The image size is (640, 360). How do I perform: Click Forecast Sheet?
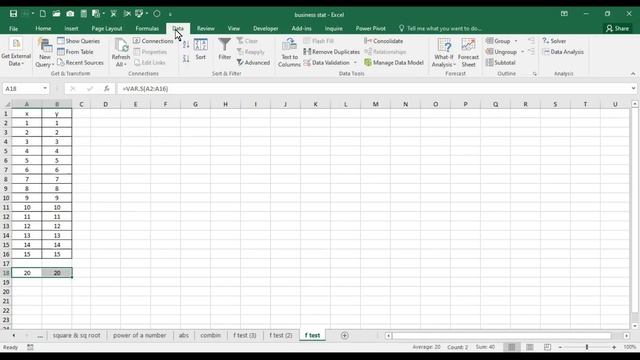468,53
